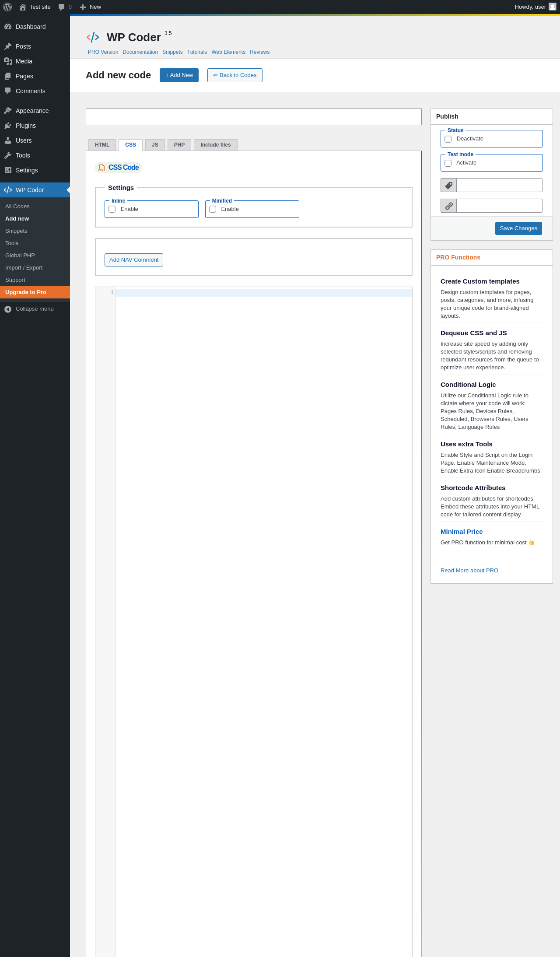Switch to the PHP tab
The width and height of the screenshot is (560, 957).
(179, 145)
